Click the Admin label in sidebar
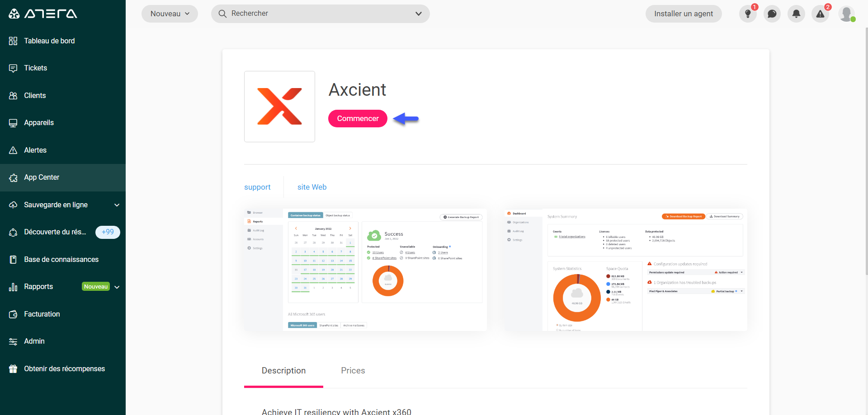 [34, 341]
